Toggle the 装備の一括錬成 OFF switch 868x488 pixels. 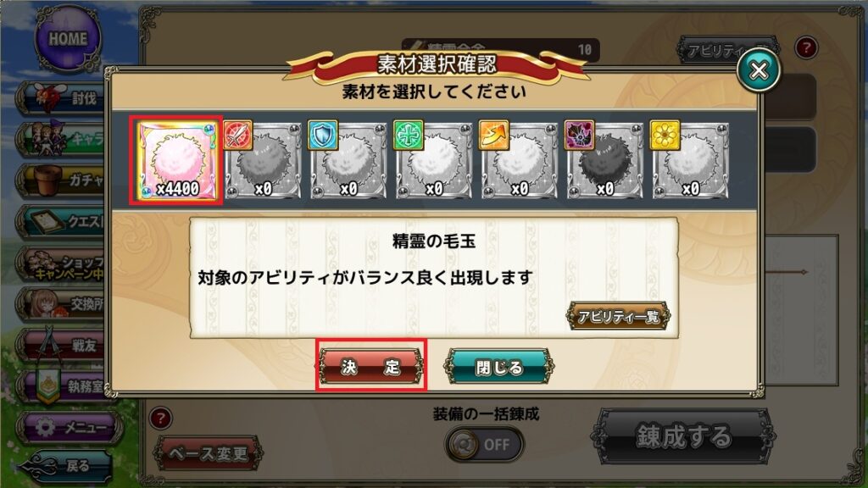coord(485,444)
